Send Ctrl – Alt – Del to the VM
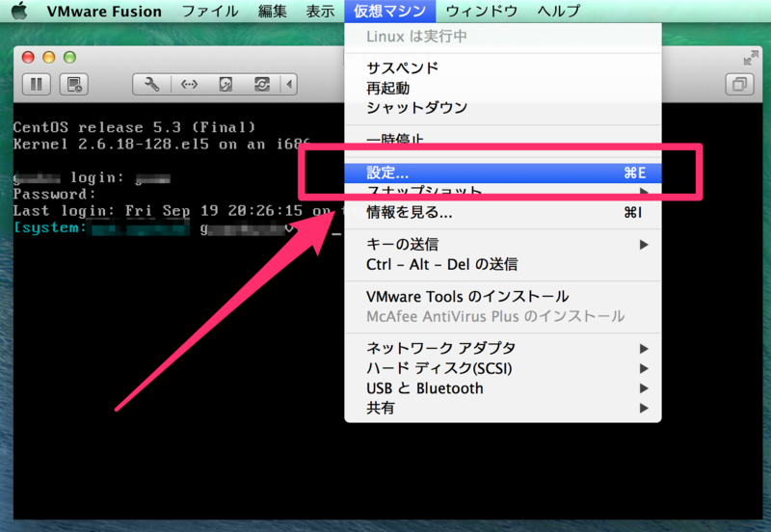Viewport: 771px width, 532px height. coord(503,264)
